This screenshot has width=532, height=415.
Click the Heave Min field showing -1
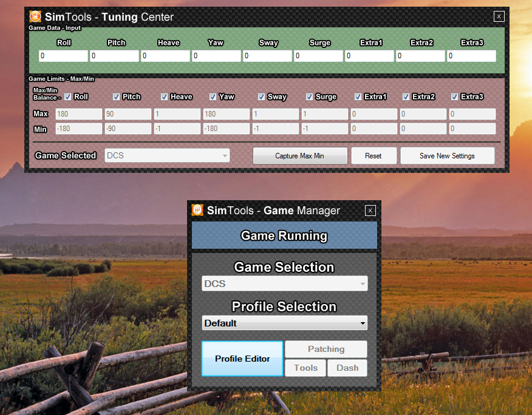tap(177, 129)
